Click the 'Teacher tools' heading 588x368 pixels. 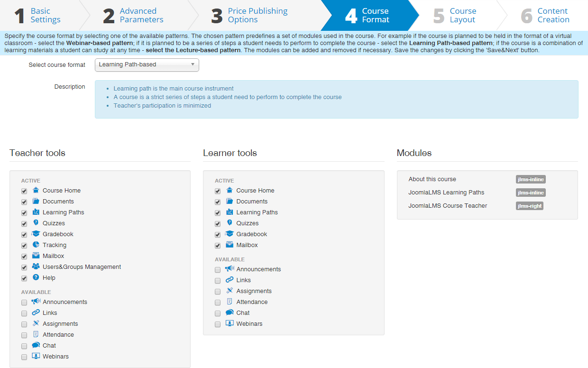coord(37,153)
